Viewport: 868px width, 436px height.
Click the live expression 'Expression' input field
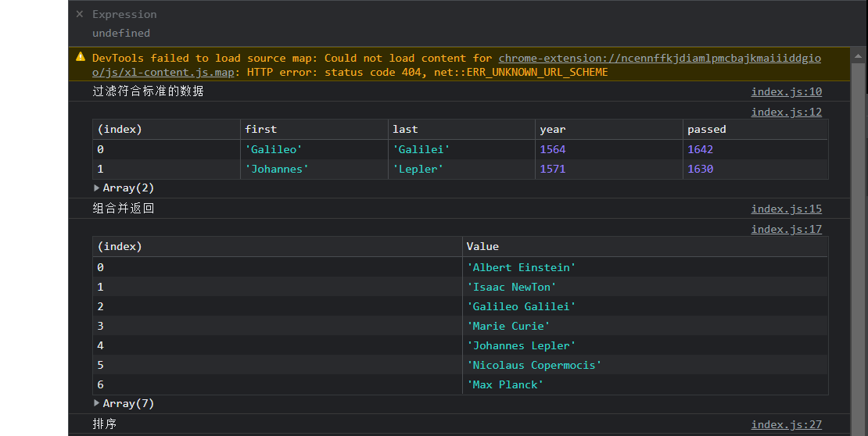pyautogui.click(x=124, y=14)
